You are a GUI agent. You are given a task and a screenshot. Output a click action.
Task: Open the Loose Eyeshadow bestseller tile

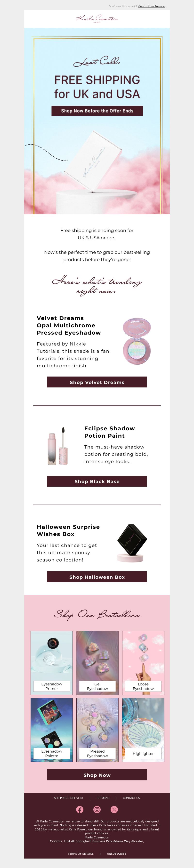coord(143,662)
